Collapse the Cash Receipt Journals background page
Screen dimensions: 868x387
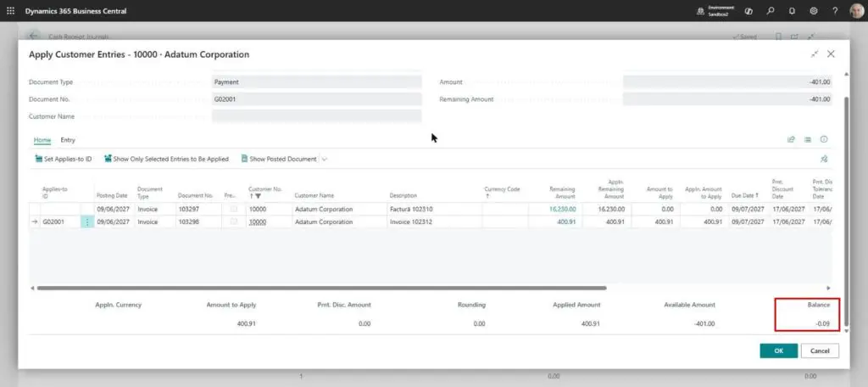point(811,36)
